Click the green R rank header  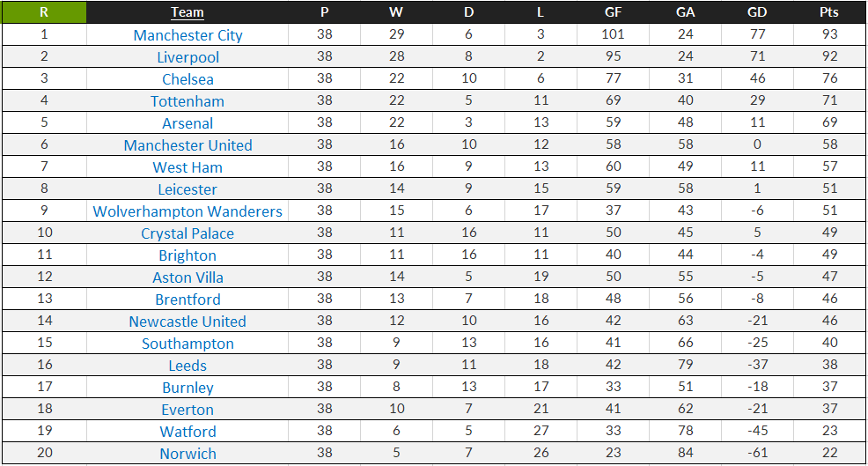point(44,12)
